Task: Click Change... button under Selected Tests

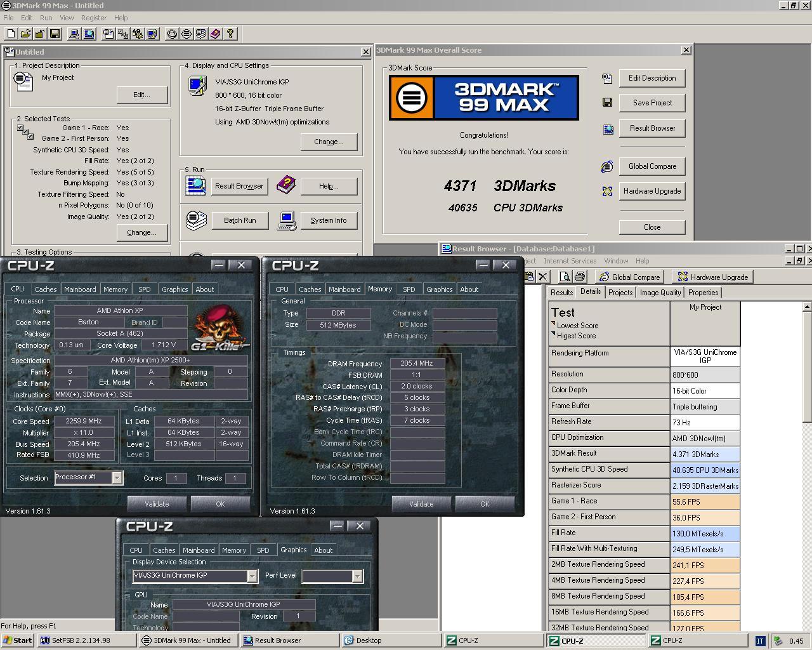Action: pos(141,232)
